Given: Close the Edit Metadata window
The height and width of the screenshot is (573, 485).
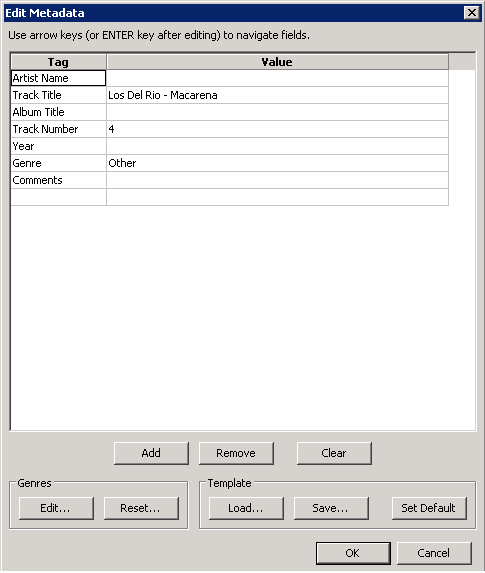Looking at the screenshot, I should 471,13.
